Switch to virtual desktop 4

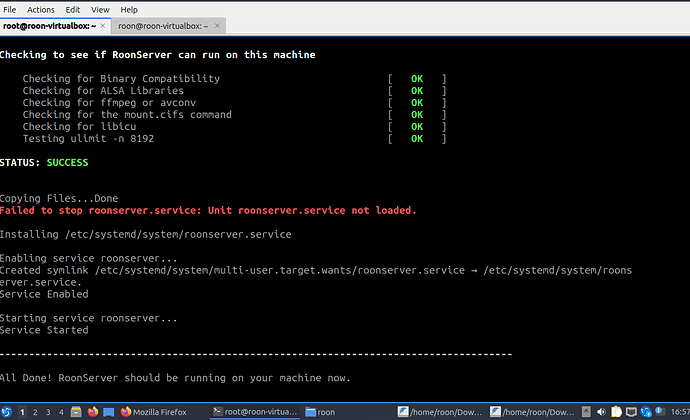coord(61,411)
